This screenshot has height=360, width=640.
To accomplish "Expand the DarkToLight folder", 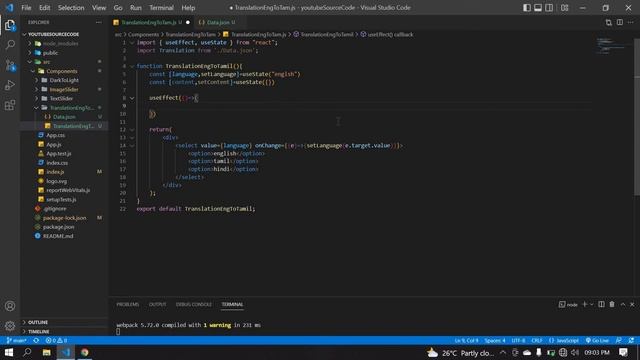I will pyautogui.click(x=64, y=80).
